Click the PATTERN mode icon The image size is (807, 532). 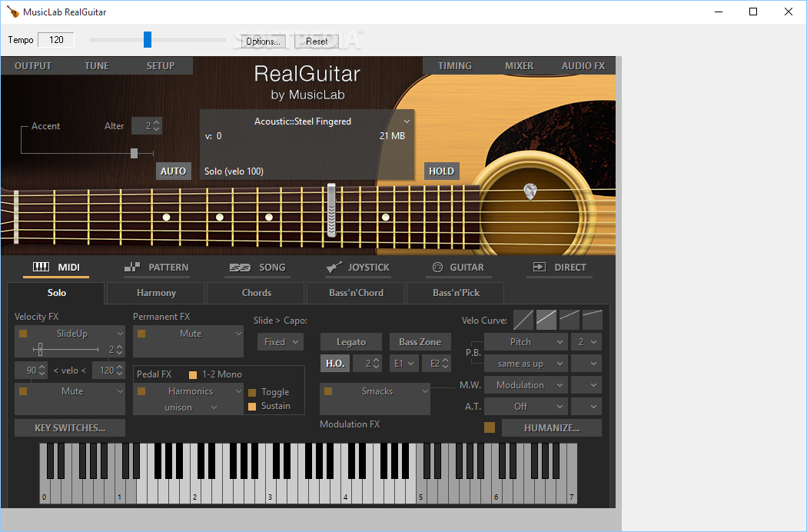[132, 267]
